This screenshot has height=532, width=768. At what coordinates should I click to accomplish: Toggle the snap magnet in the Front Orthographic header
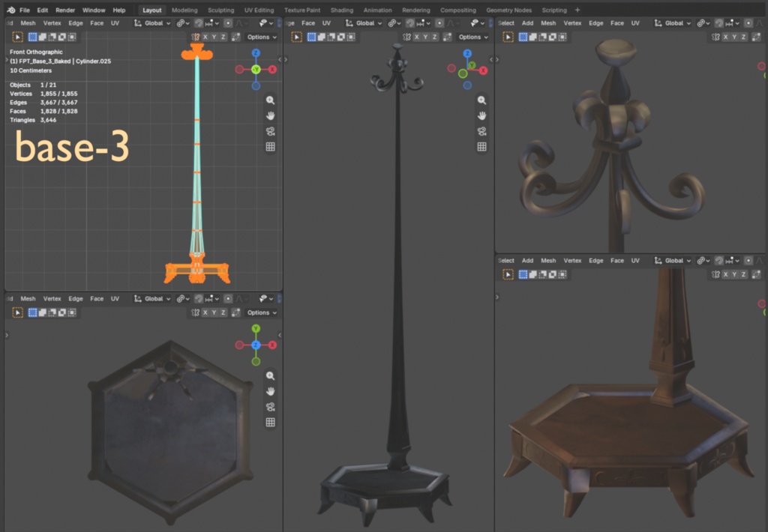coord(198,23)
